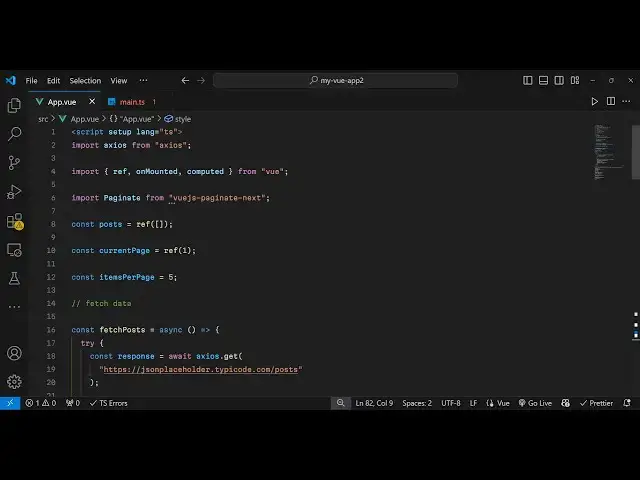Click the my-vue-app2 command center search

pos(335,80)
